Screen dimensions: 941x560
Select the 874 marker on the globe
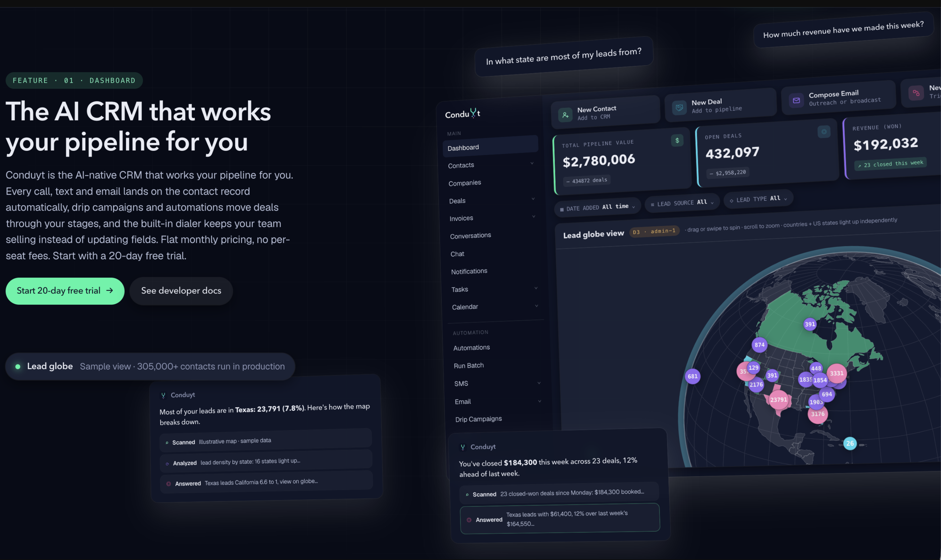(x=759, y=345)
